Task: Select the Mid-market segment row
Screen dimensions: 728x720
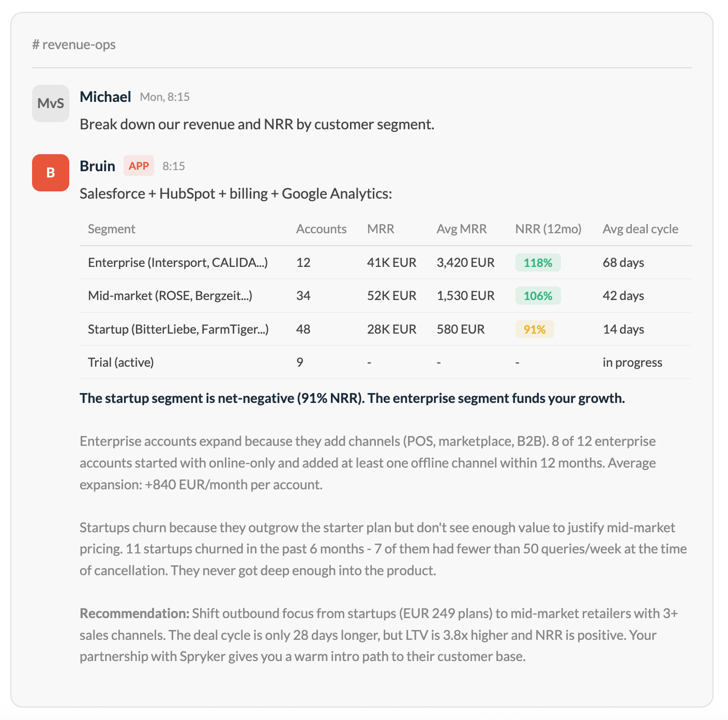Action: [362, 295]
